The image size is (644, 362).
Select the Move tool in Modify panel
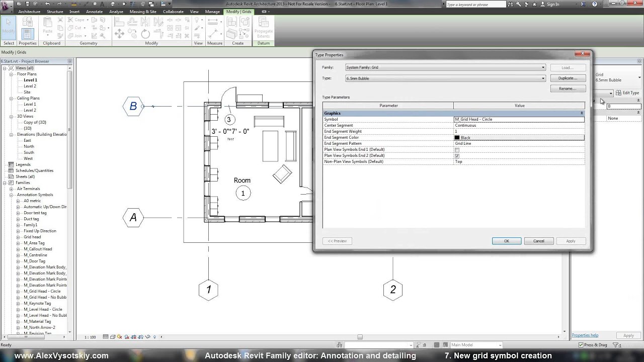click(x=119, y=34)
